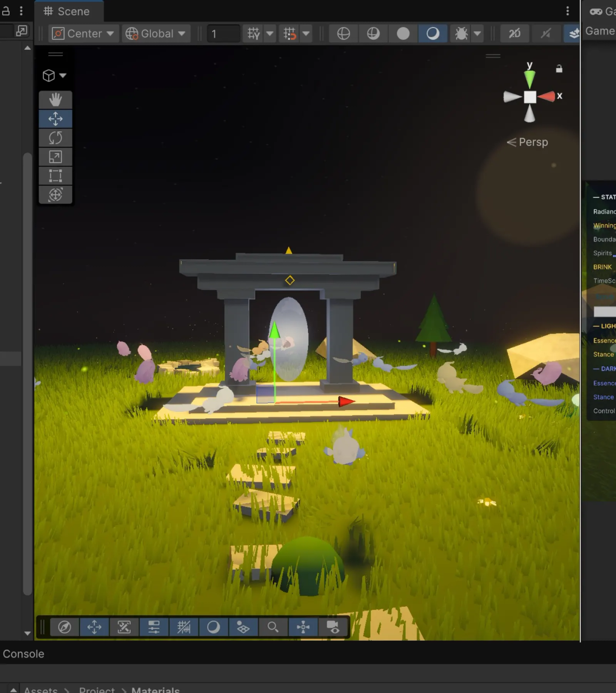The image size is (616, 693).
Task: Select the Scale tool
Action: [x=55, y=157]
